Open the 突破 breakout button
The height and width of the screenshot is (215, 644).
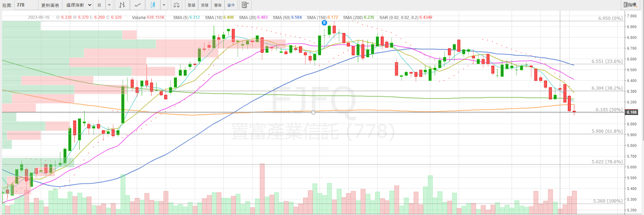pyautogui.click(x=205, y=5)
